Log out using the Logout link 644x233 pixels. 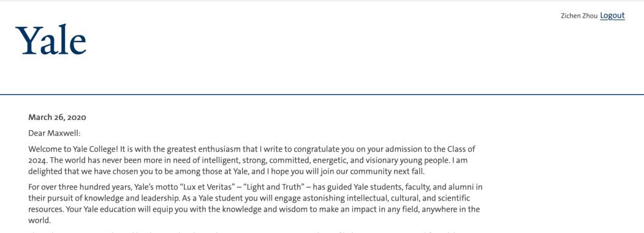click(x=612, y=15)
